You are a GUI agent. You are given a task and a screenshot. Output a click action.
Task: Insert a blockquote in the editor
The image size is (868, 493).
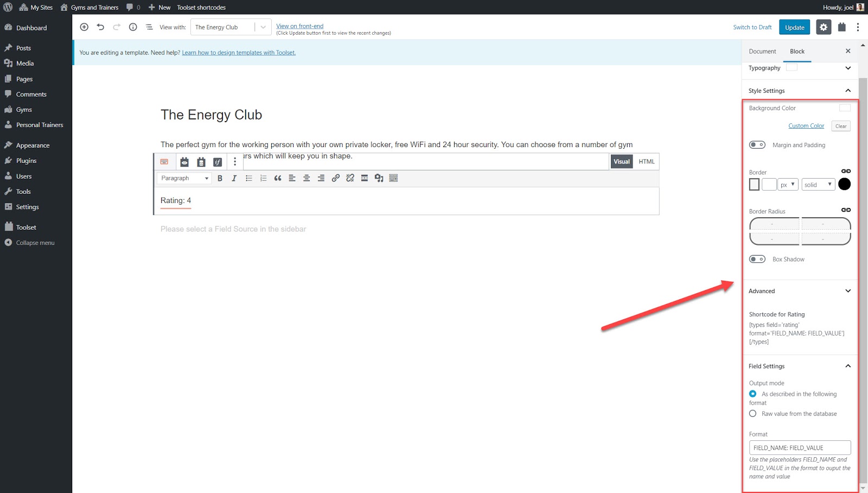278,178
